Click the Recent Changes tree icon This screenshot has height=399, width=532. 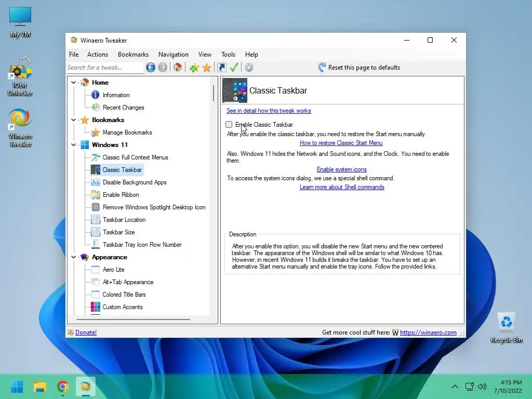coord(96,108)
